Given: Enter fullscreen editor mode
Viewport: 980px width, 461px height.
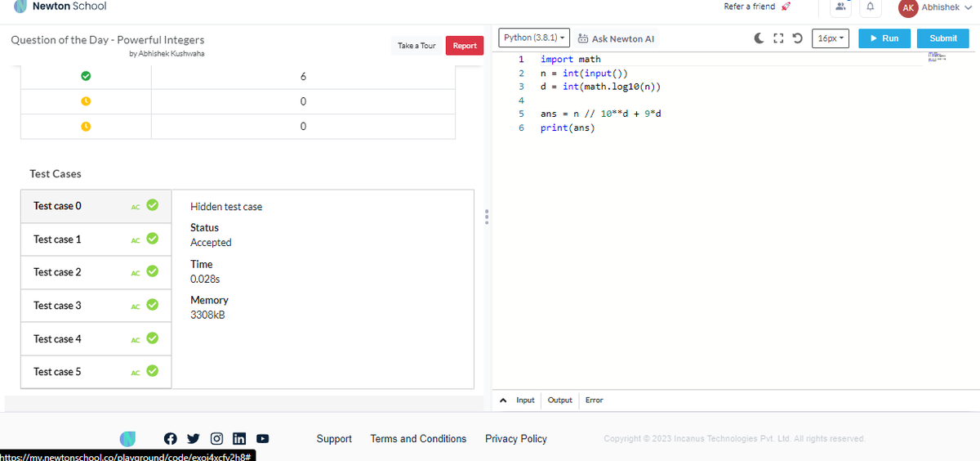Looking at the screenshot, I should tap(777, 38).
